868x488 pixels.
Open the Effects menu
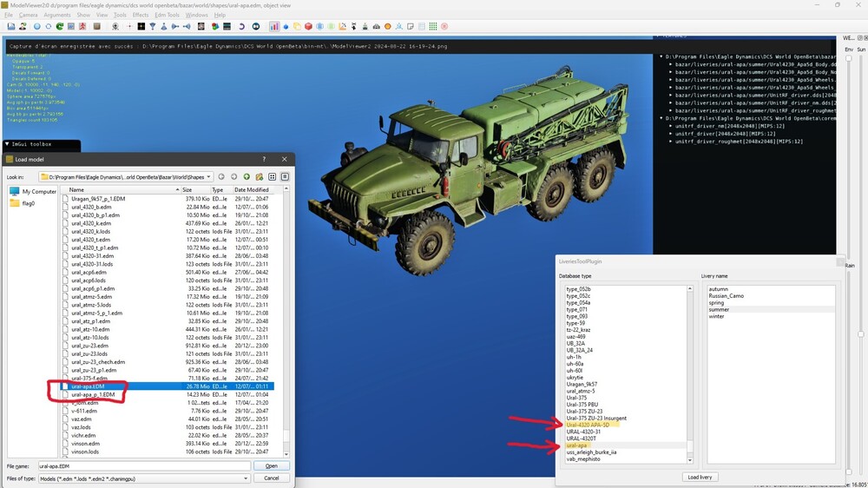pyautogui.click(x=140, y=15)
